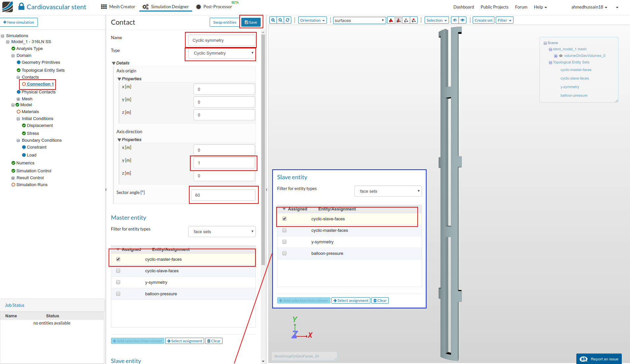Click the Simulation Control check icon
Screen dimensions: 630x364
point(13,171)
